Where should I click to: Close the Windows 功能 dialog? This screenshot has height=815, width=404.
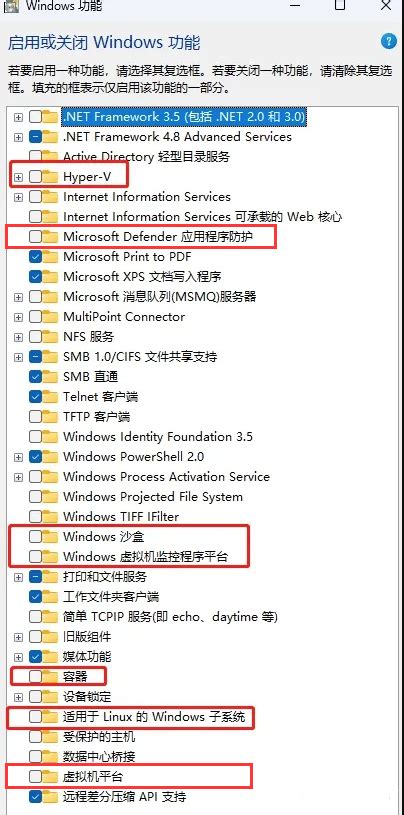pos(385,6)
